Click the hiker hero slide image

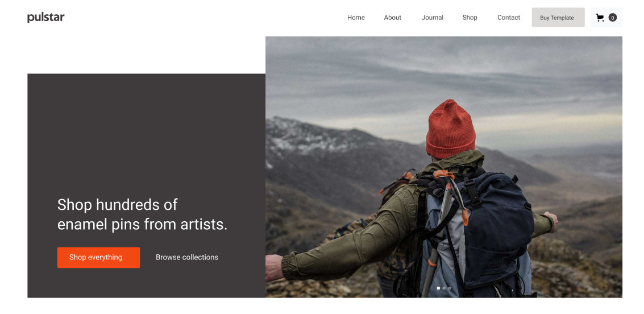coord(443,167)
